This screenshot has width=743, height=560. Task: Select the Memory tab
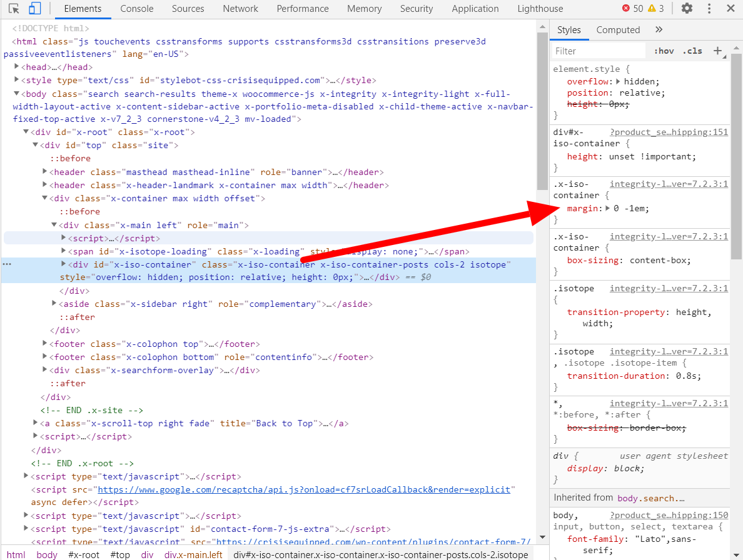click(364, 9)
